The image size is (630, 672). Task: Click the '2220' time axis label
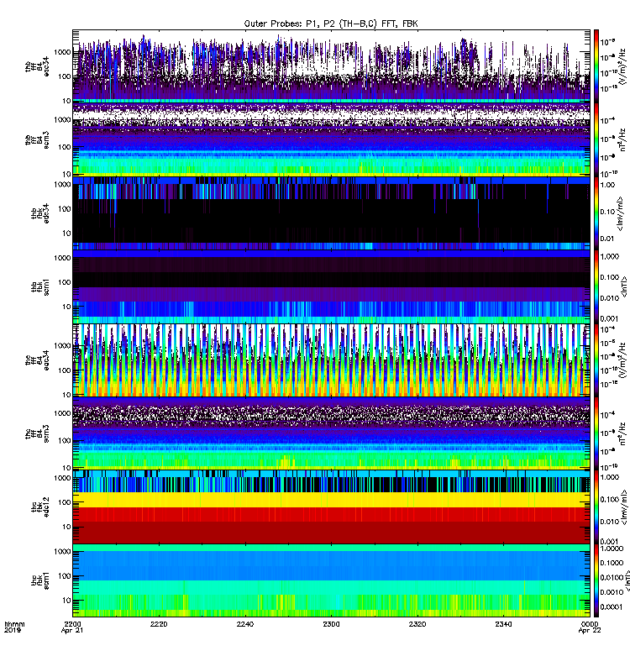click(x=159, y=624)
